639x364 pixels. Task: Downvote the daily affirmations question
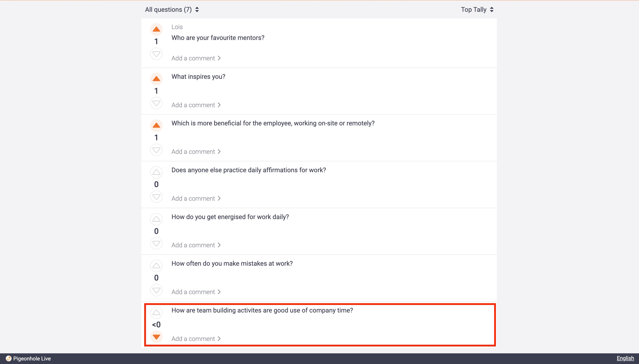[x=156, y=197]
